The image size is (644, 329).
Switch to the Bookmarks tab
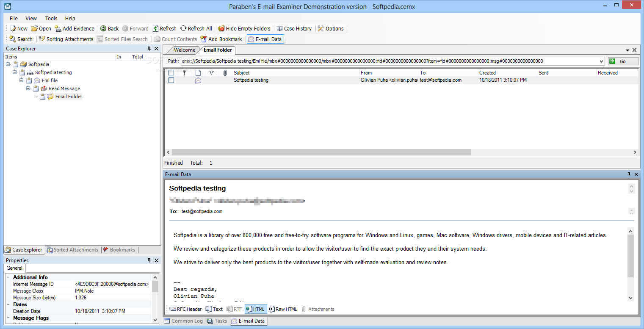119,250
